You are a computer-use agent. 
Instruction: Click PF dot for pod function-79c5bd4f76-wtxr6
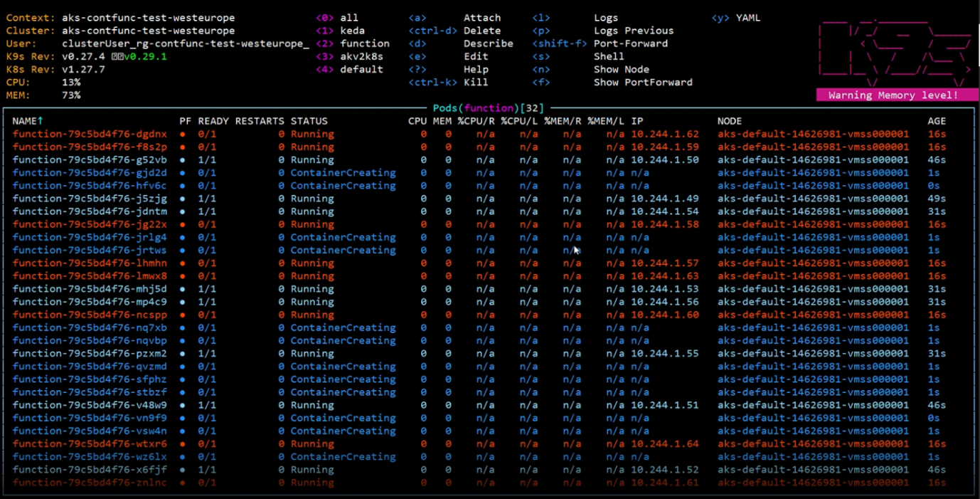point(183,444)
